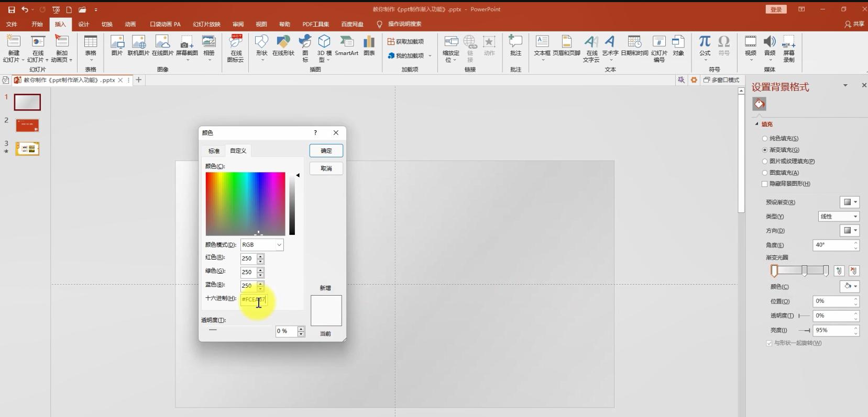Image resolution: width=868 pixels, height=417 pixels.
Task: Select 纯色填充 radio option
Action: (765, 139)
